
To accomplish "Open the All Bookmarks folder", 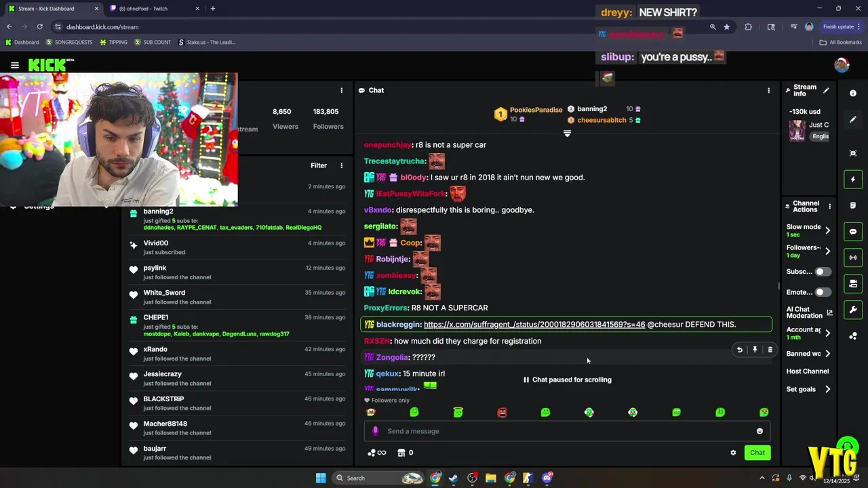I will (x=841, y=42).
